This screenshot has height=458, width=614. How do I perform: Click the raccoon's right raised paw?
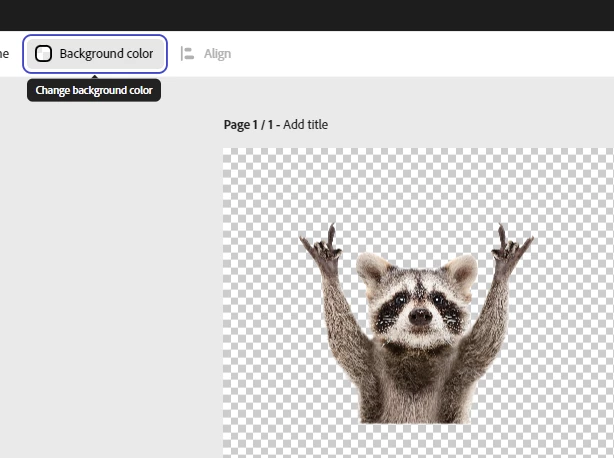pyautogui.click(x=511, y=247)
